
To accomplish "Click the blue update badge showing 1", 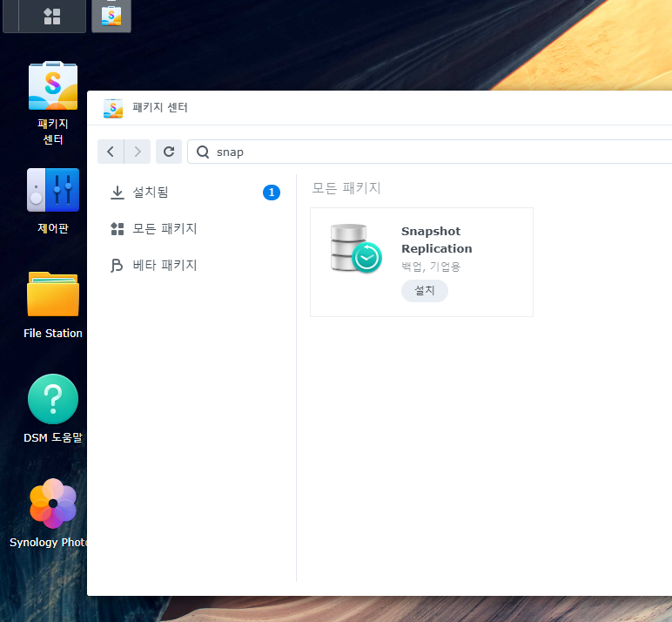I will 272,193.
